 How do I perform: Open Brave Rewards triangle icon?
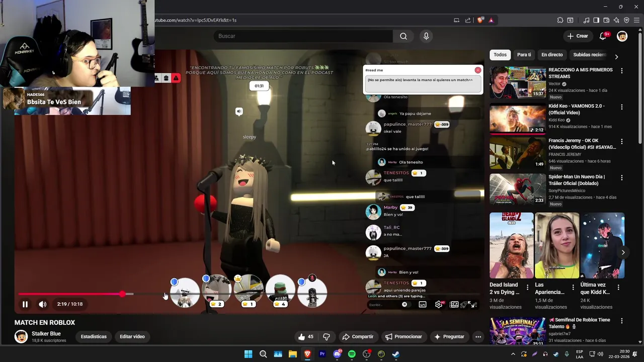(x=491, y=20)
